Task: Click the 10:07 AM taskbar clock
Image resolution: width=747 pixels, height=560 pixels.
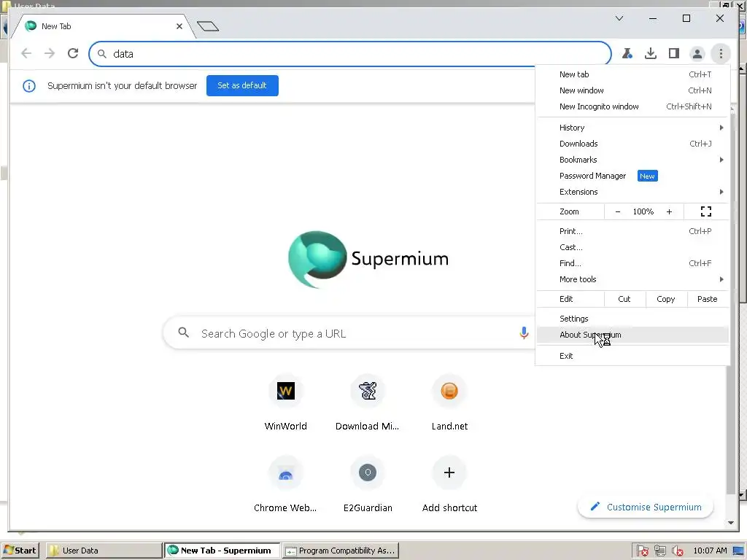Action: (x=710, y=551)
